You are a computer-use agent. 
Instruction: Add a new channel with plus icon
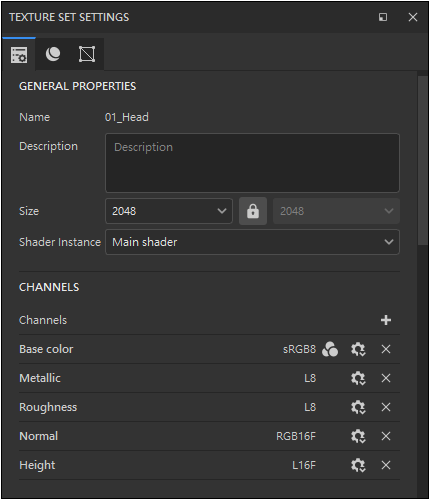386,320
